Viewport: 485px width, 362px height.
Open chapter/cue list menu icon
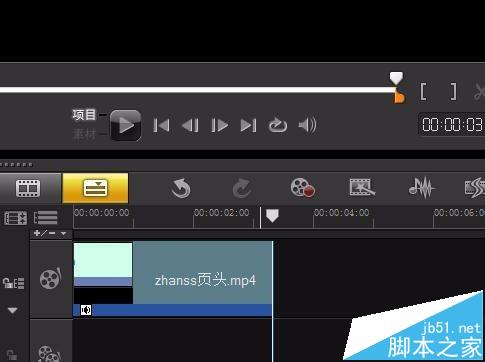46,218
